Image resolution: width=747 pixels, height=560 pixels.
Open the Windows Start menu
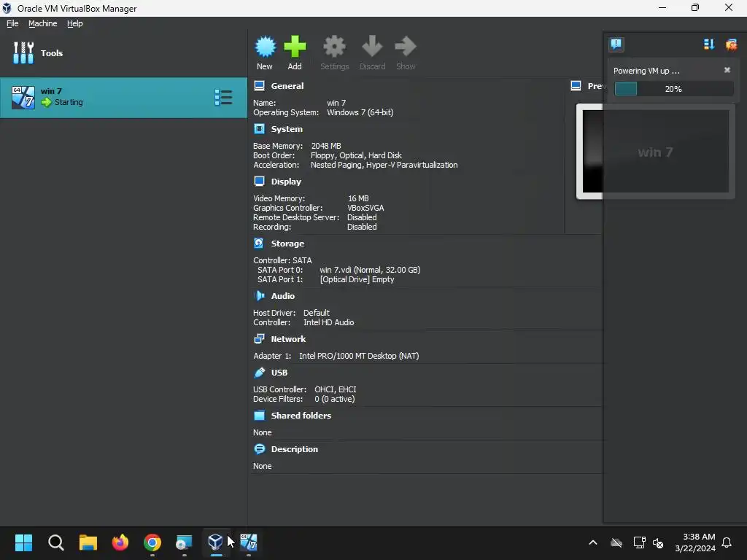point(24,542)
